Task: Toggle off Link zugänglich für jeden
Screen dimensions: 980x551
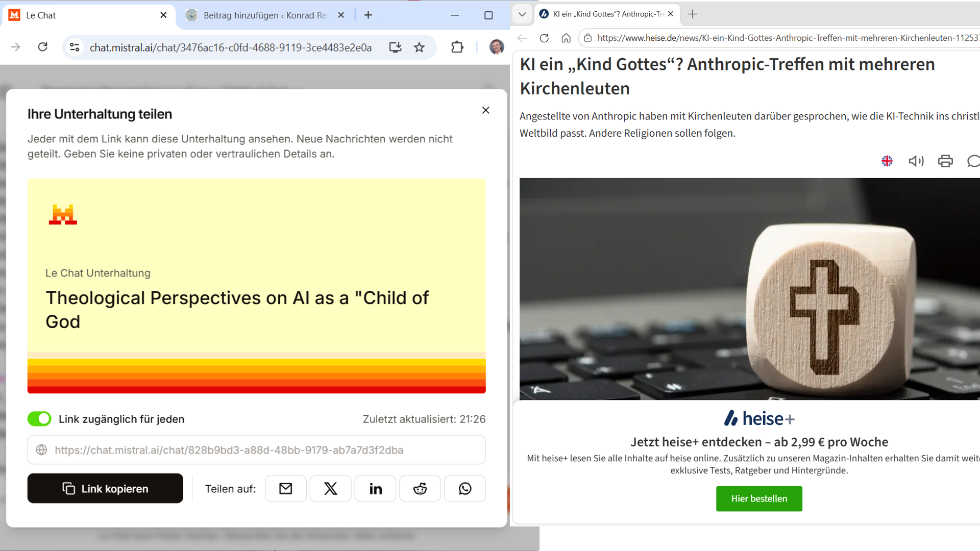Action: (x=39, y=419)
